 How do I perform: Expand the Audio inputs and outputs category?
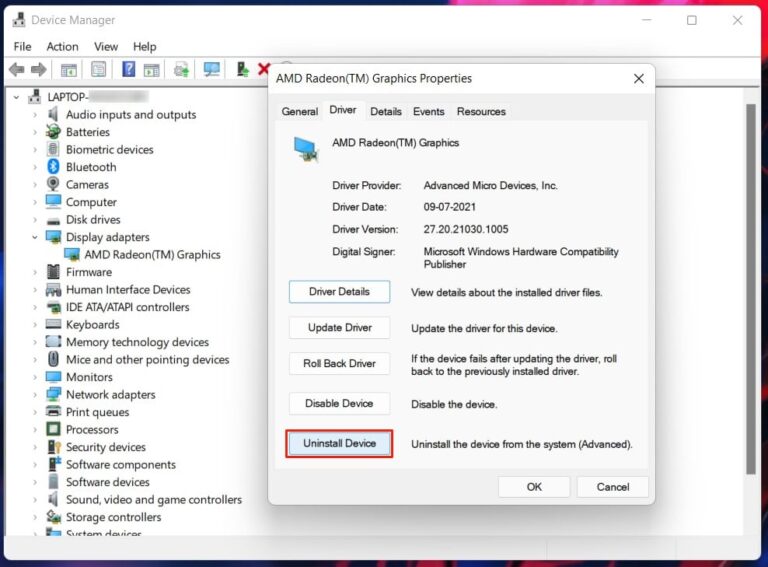coord(35,115)
